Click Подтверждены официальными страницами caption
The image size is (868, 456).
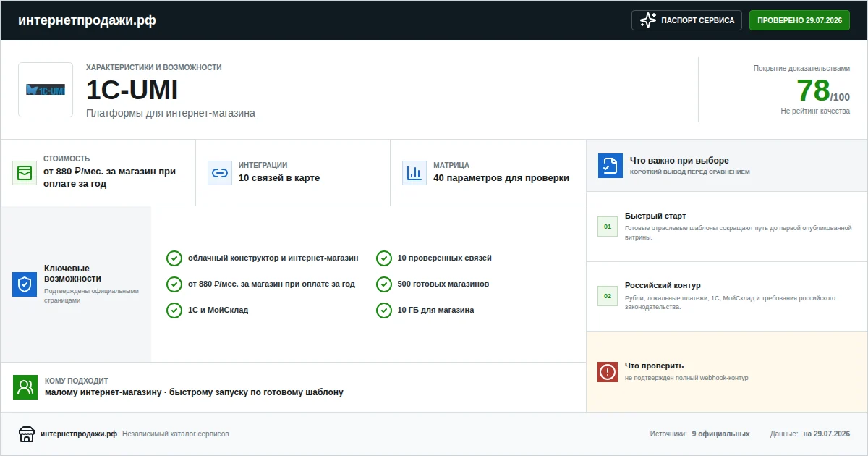tap(91, 295)
